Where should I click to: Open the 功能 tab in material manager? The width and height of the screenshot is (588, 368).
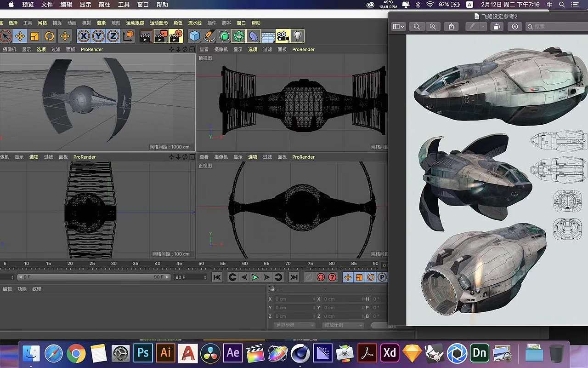[22, 289]
